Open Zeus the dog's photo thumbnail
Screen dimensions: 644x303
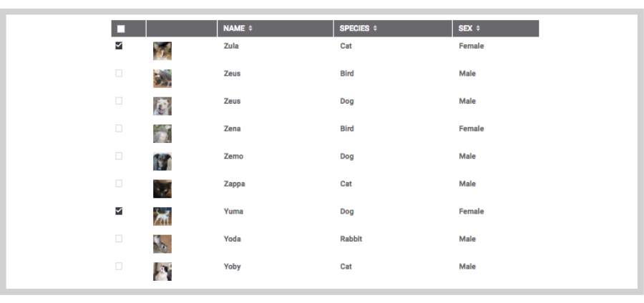pyautogui.click(x=162, y=106)
